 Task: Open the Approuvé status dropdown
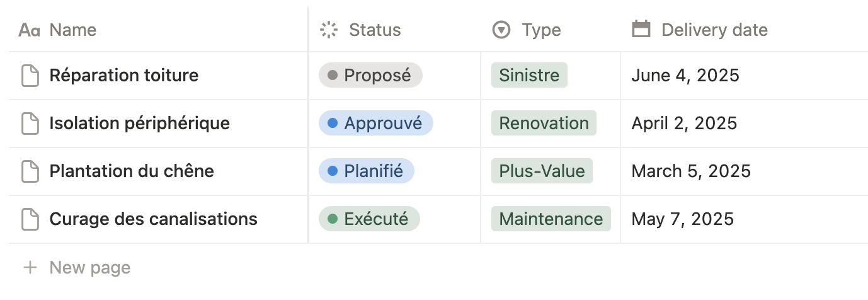click(376, 124)
